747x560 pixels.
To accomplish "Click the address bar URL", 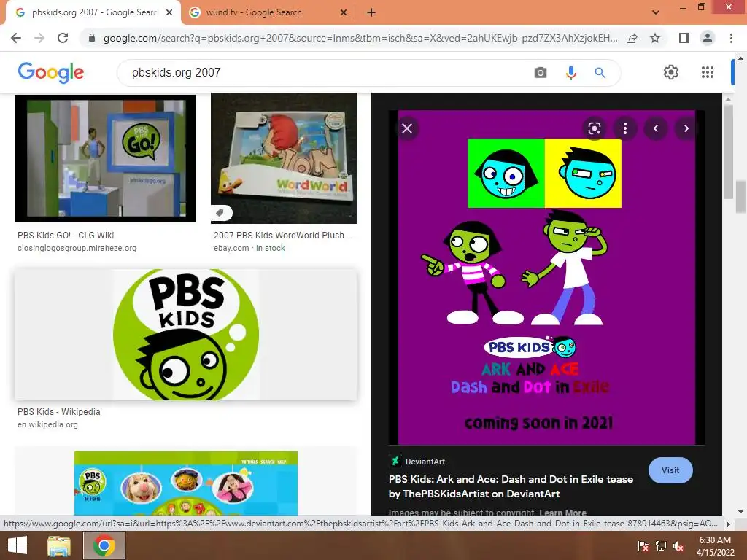I will (360, 38).
